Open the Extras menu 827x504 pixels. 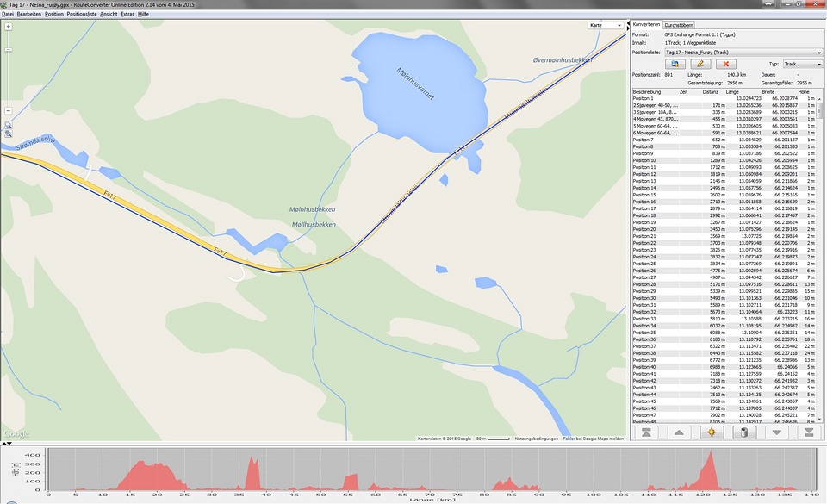click(x=127, y=15)
